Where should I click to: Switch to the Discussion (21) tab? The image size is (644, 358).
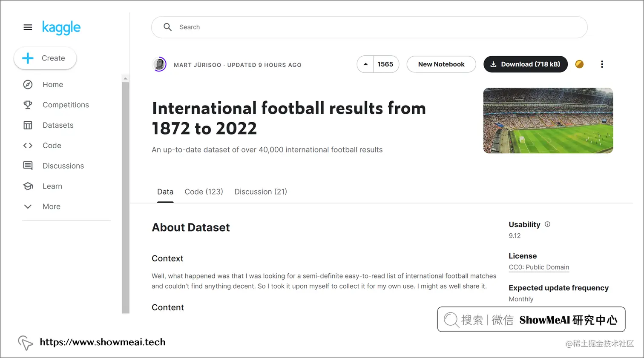(261, 192)
